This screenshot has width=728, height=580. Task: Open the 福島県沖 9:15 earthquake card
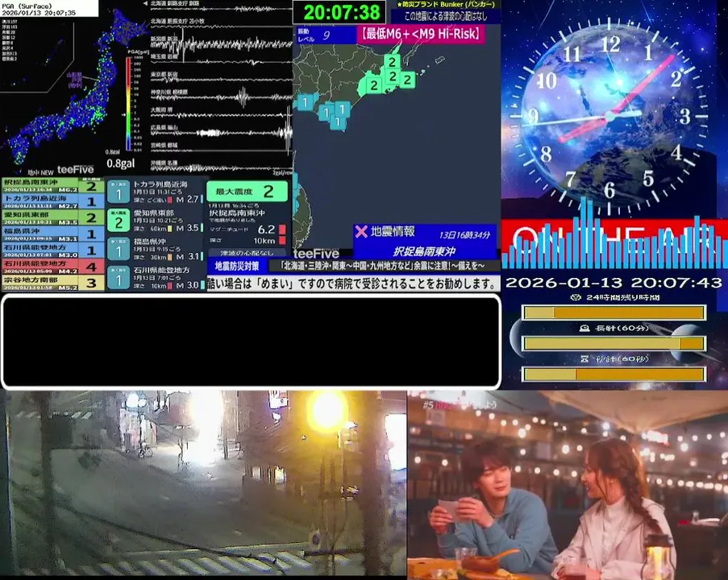[x=156, y=249]
